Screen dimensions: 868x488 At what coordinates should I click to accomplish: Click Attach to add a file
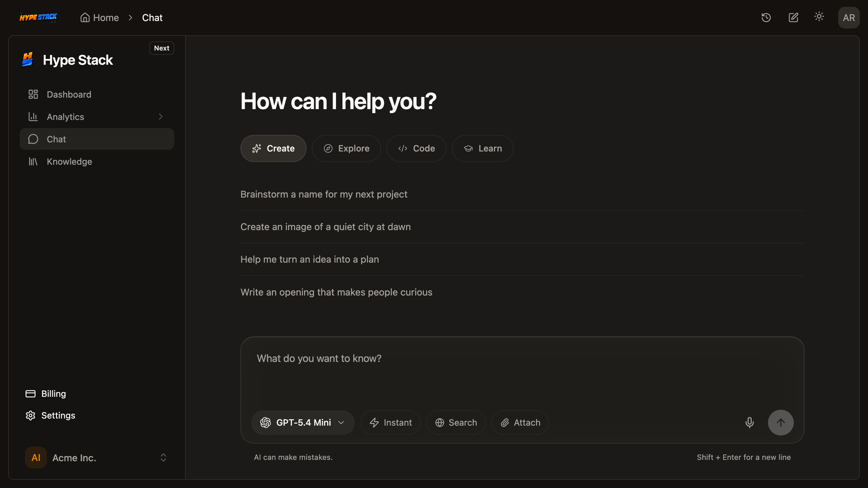(x=520, y=423)
